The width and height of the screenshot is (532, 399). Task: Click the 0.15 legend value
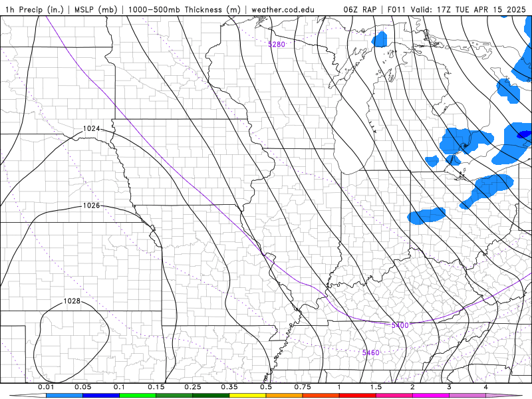[156, 387]
